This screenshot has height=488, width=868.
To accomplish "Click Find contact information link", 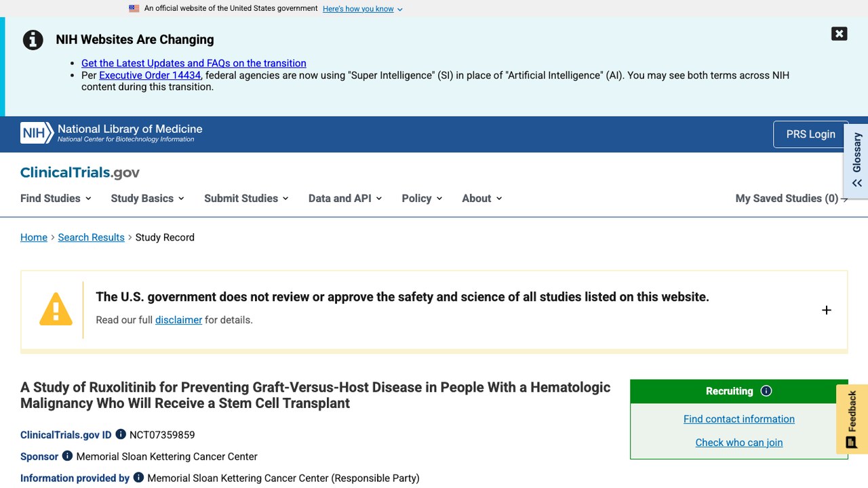I will [739, 419].
